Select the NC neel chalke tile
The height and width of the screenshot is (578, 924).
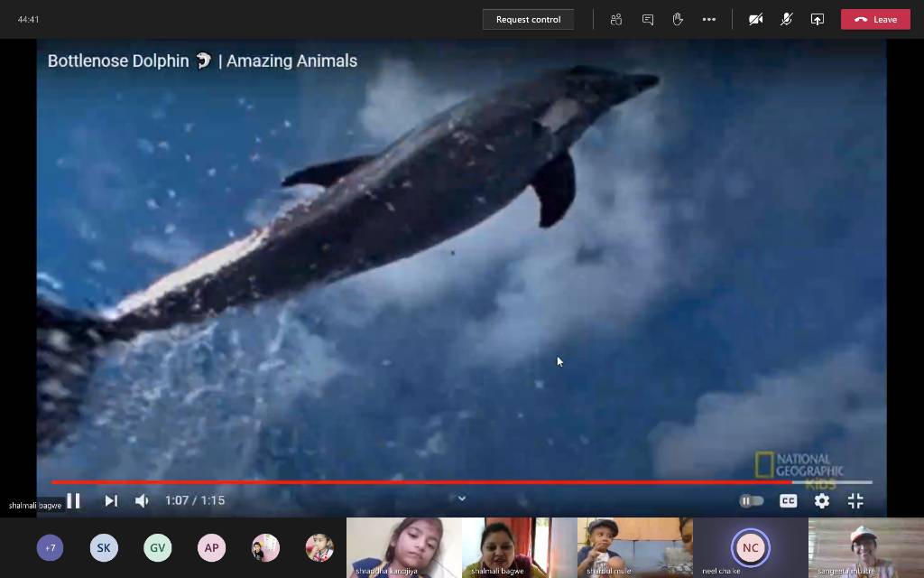(x=750, y=548)
